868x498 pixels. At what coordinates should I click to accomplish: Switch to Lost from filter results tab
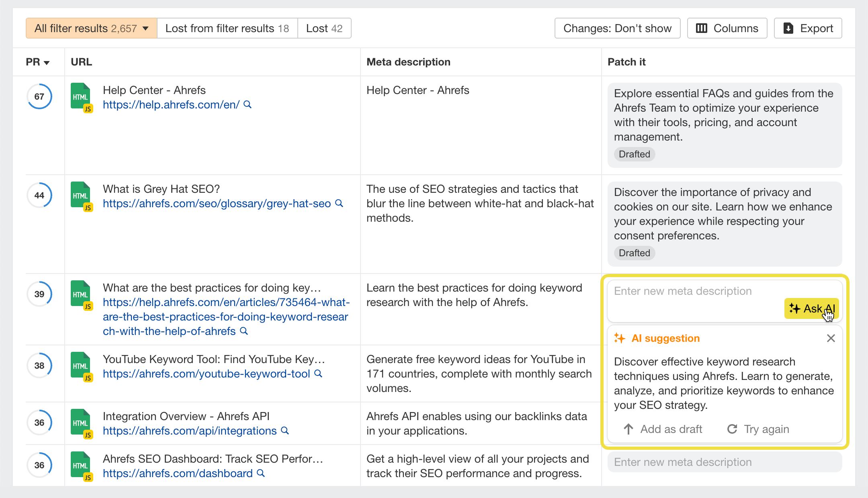[x=227, y=28]
